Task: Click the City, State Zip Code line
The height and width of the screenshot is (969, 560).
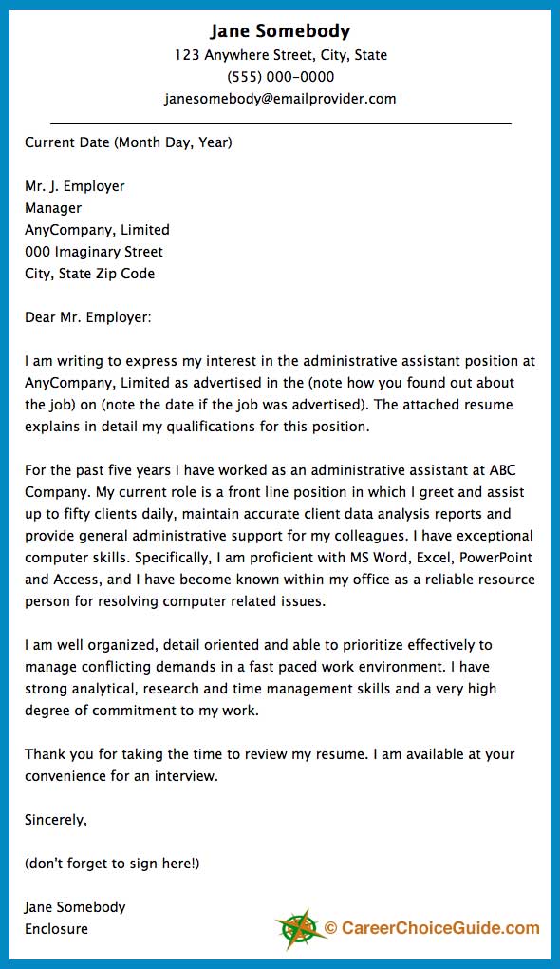Action: 89,274
